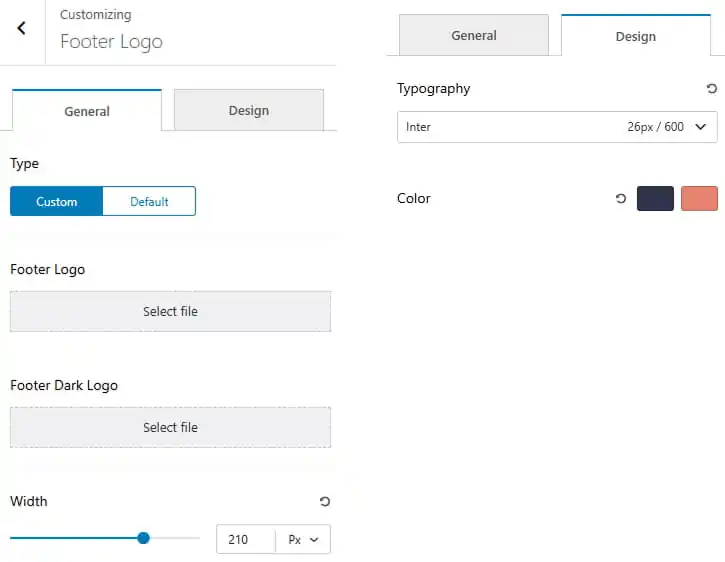This screenshot has width=725, height=562.
Task: Select file for Footer Logo
Action: pos(171,311)
